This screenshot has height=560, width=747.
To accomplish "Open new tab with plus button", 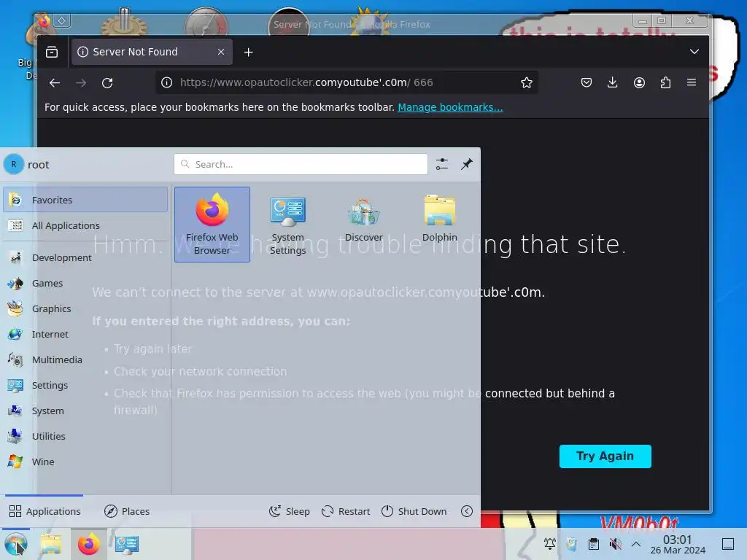I will 248,52.
